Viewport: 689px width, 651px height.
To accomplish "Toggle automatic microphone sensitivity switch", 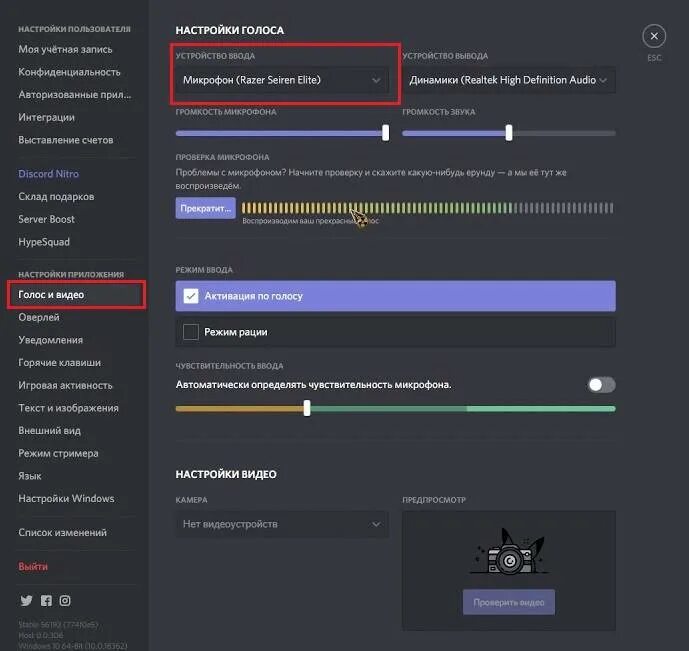I will click(x=602, y=385).
